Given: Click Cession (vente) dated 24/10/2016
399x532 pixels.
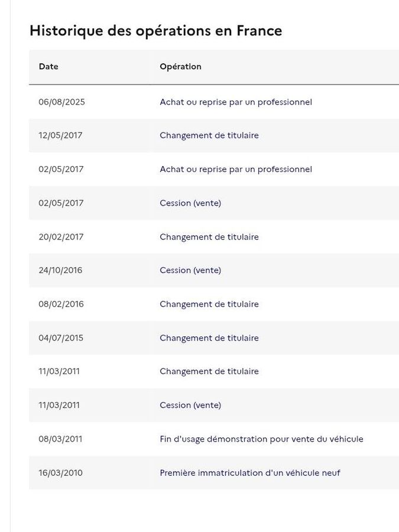Looking at the screenshot, I should (190, 270).
